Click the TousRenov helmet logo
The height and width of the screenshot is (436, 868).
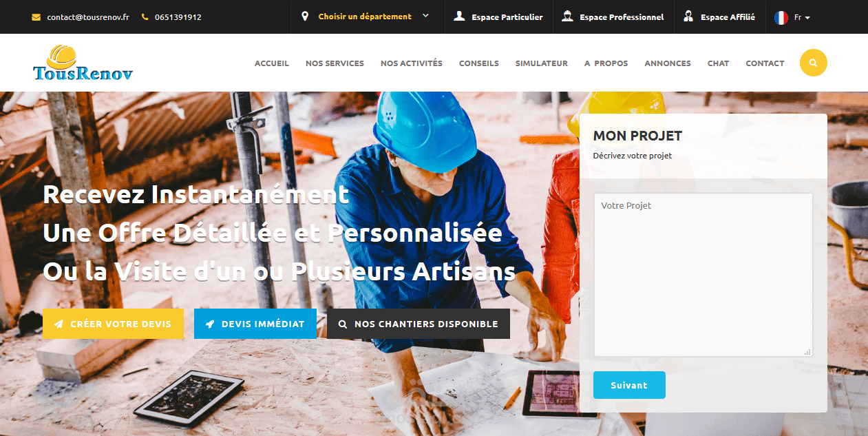coord(83,63)
